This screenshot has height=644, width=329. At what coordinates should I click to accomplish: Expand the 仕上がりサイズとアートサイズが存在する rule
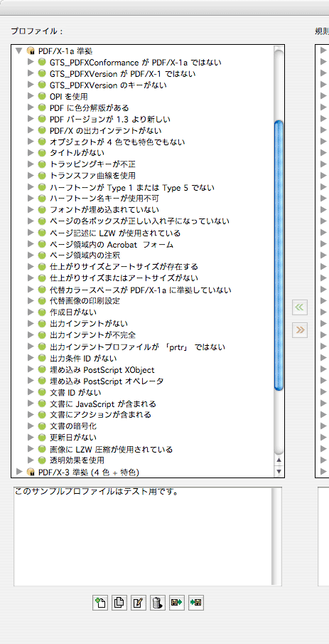[x=31, y=267]
